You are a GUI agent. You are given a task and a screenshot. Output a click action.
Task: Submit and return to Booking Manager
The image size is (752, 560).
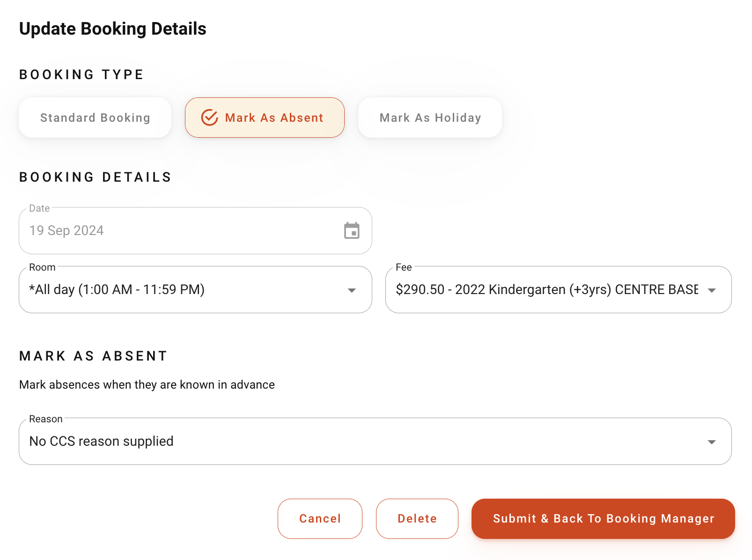(x=603, y=518)
